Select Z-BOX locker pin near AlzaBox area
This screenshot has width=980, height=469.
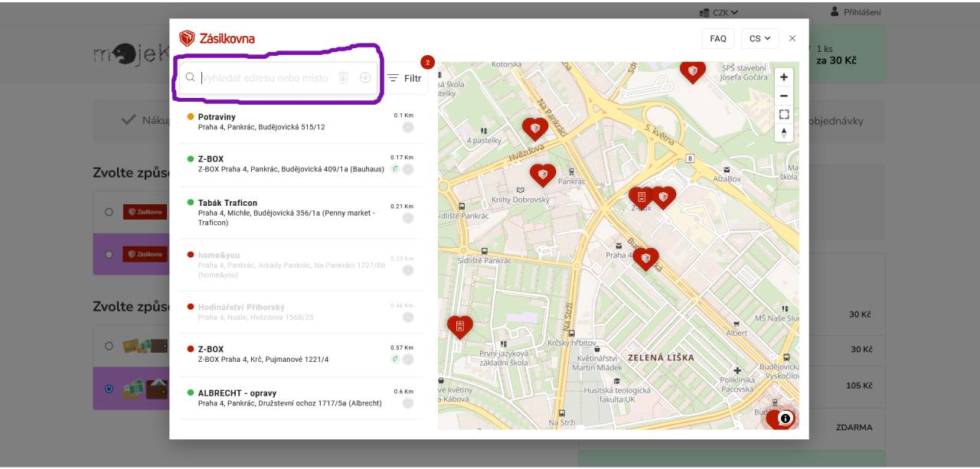641,198
